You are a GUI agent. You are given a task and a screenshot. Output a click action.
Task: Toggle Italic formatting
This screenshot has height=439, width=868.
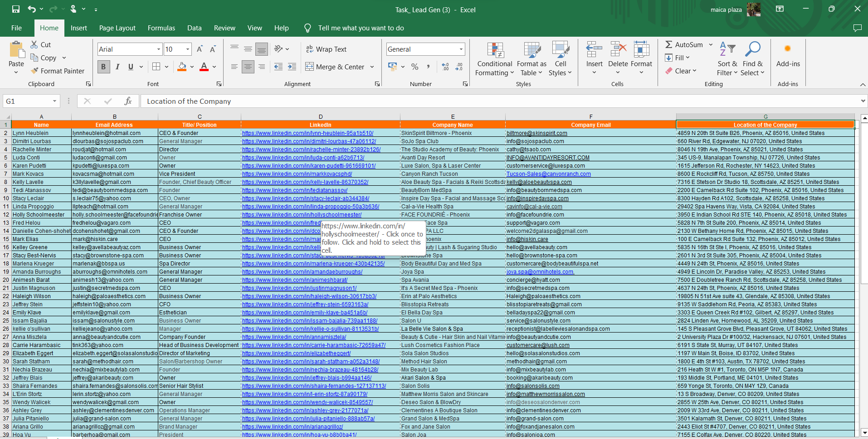click(x=117, y=67)
